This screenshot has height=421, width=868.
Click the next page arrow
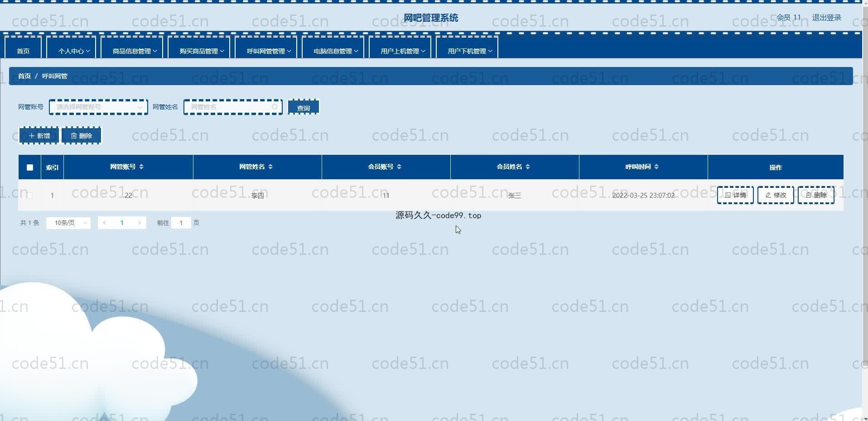[140, 223]
